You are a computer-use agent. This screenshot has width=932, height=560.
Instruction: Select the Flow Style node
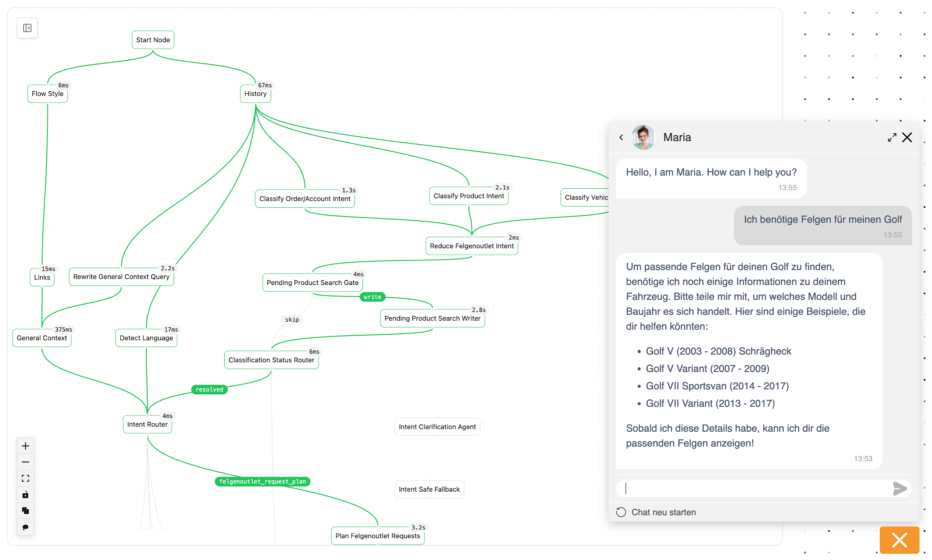[x=48, y=94]
